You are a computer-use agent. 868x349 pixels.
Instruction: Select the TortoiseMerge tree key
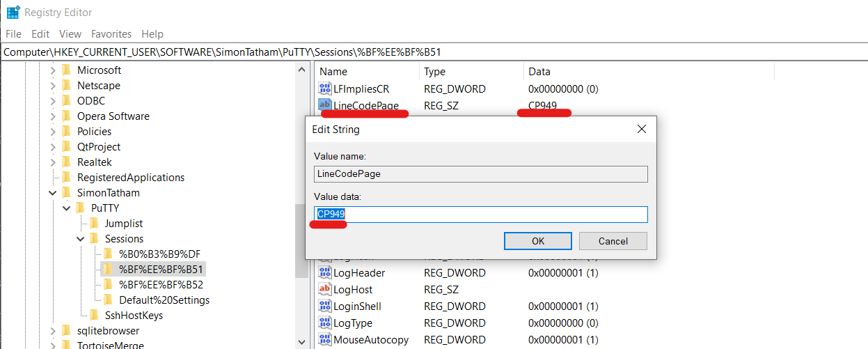pyautogui.click(x=111, y=345)
